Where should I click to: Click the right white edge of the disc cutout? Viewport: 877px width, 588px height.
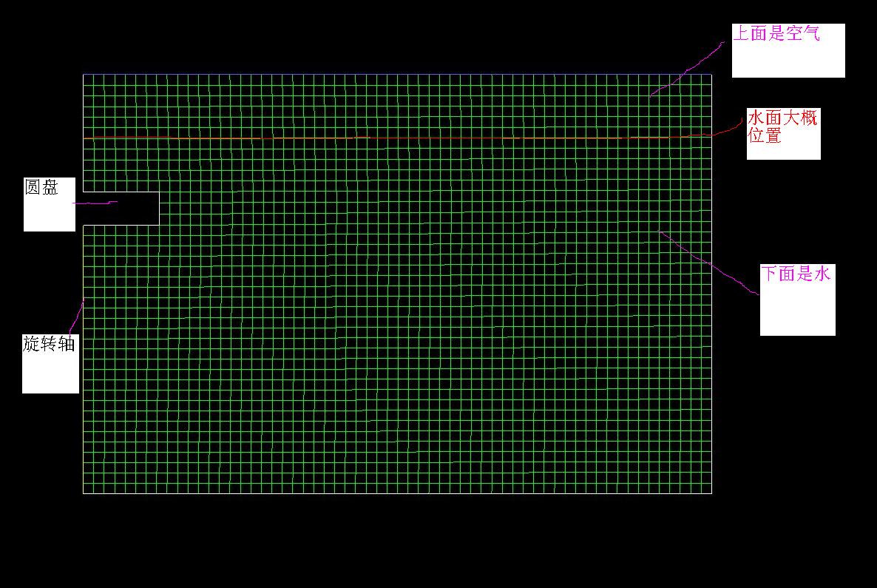[x=159, y=209]
